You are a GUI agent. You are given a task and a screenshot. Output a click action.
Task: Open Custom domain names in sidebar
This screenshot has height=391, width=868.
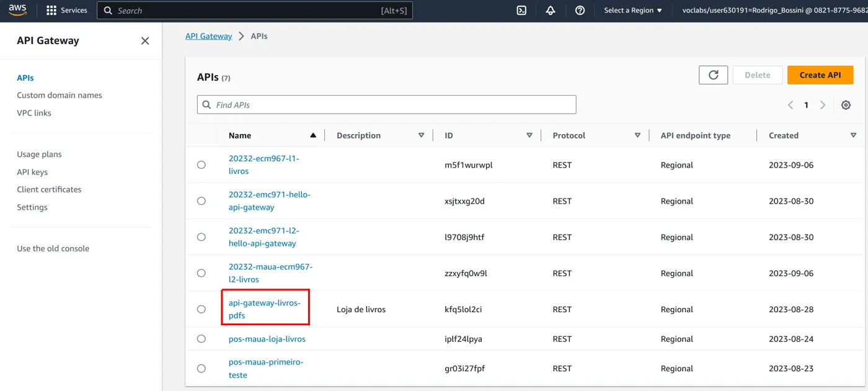60,96
